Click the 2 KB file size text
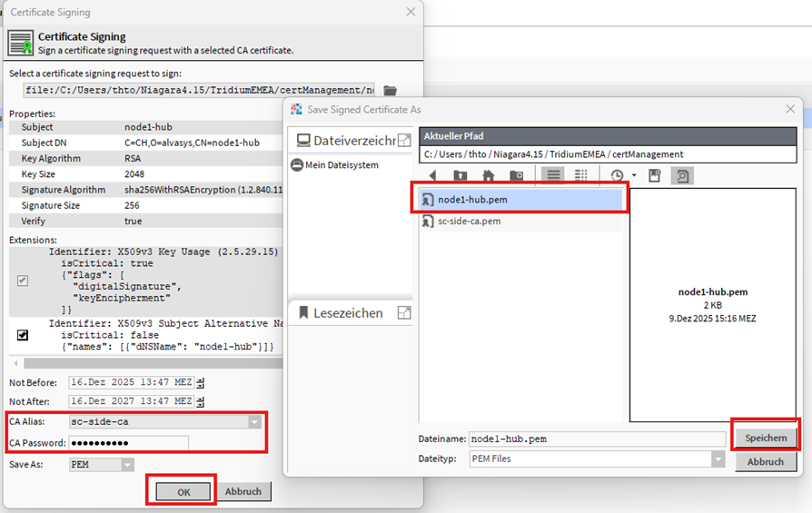Image resolution: width=812 pixels, height=513 pixels. (713, 305)
